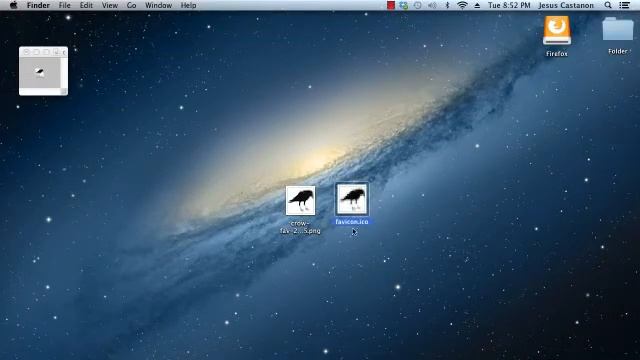Open the Notification Center list icon
This screenshot has width=640, height=360.
pyautogui.click(x=624, y=5)
